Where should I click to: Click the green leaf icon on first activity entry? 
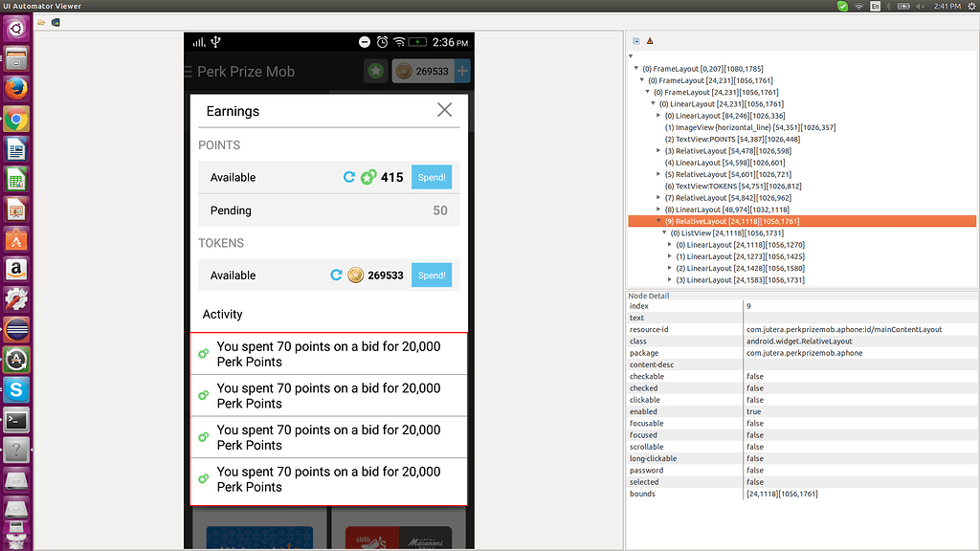(x=202, y=353)
